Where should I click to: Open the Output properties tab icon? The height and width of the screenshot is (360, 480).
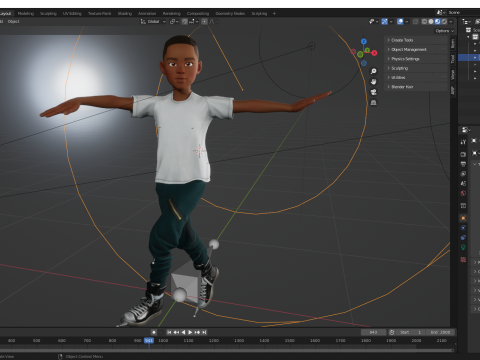(x=463, y=164)
